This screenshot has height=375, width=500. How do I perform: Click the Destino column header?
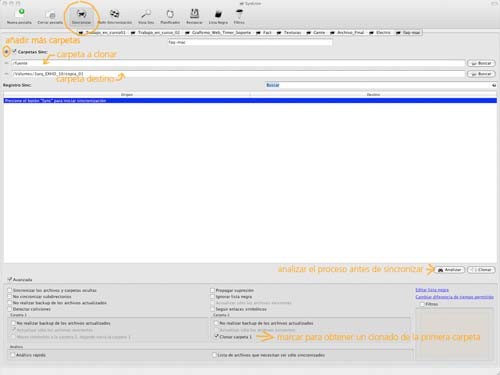coord(373,95)
